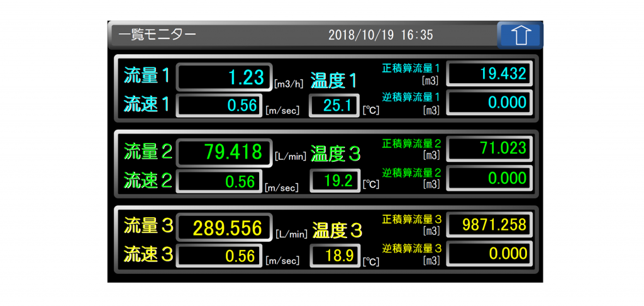
Task: Click the 逆積算流量3 value box
Action: point(489,253)
